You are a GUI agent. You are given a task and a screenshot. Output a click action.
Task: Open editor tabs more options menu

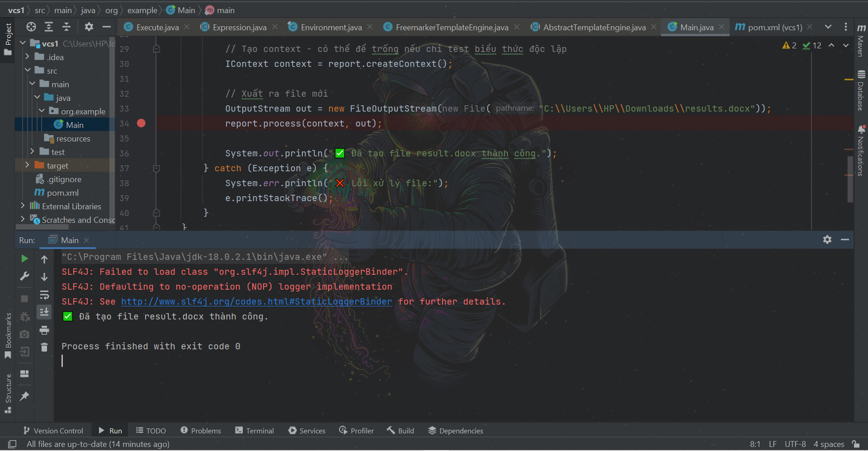846,27
